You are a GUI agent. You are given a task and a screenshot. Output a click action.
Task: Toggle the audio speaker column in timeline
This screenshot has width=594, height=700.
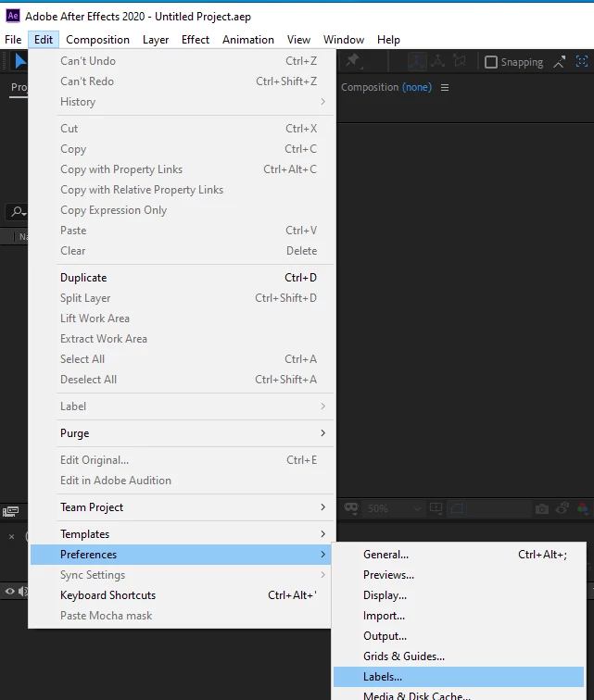click(23, 592)
